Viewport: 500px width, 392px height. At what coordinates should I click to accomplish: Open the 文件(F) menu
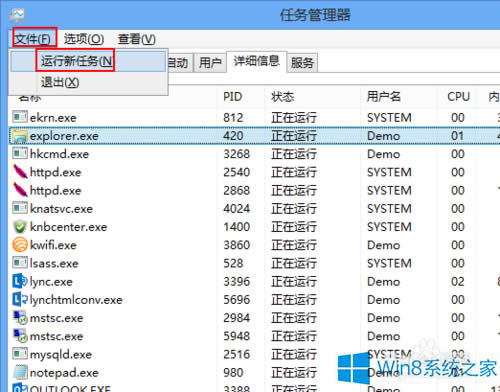click(33, 39)
